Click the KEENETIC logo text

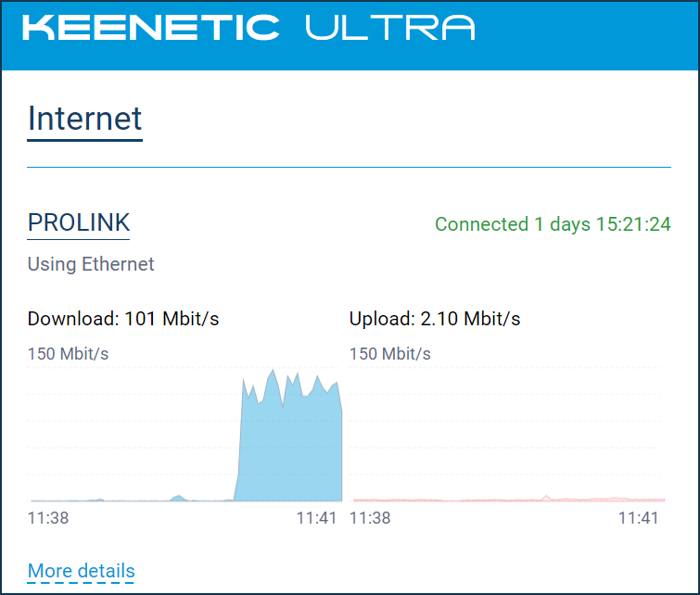[x=151, y=27]
